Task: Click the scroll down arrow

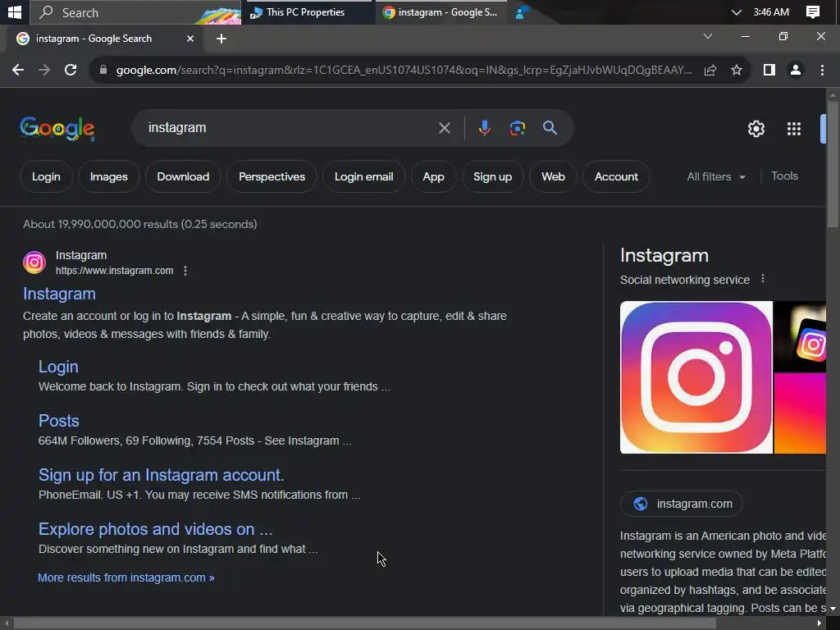Action: [833, 609]
